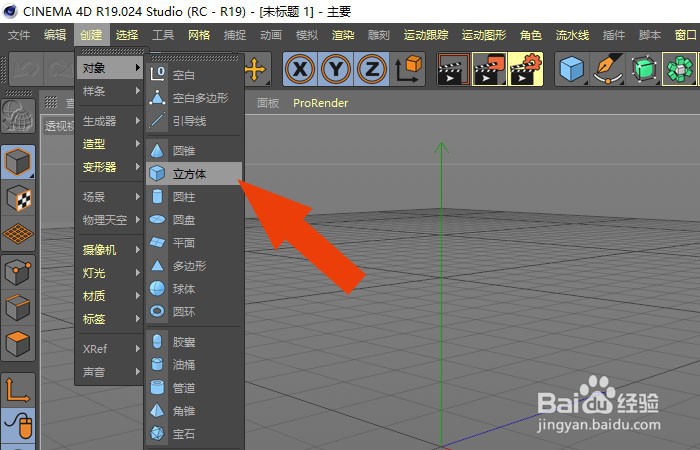The height and width of the screenshot is (450, 700).
Task: Click the mouse tweak mode icon
Action: (18, 426)
